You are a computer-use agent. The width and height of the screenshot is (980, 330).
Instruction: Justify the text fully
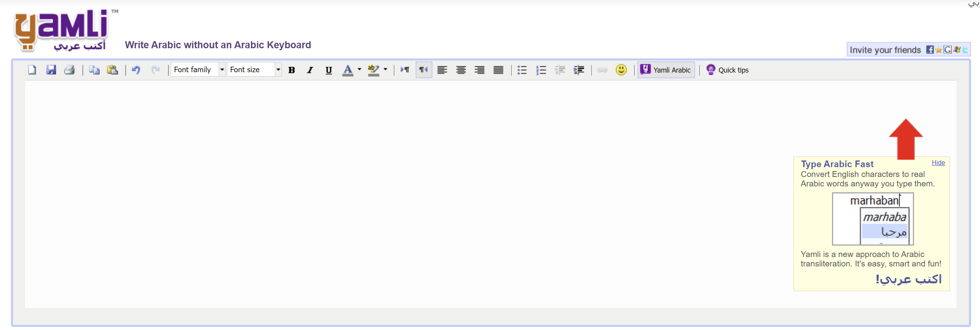tap(498, 70)
